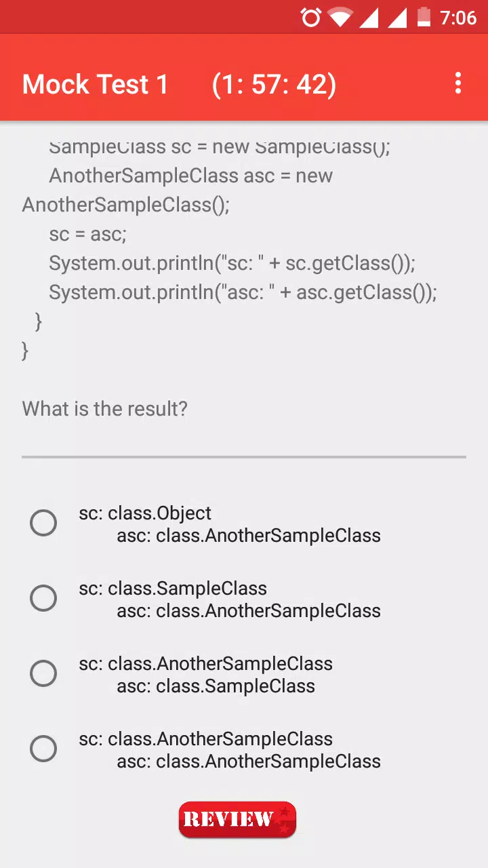Image resolution: width=488 pixels, height=868 pixels.
Task: Tap the battery status icon
Action: pyautogui.click(x=424, y=18)
